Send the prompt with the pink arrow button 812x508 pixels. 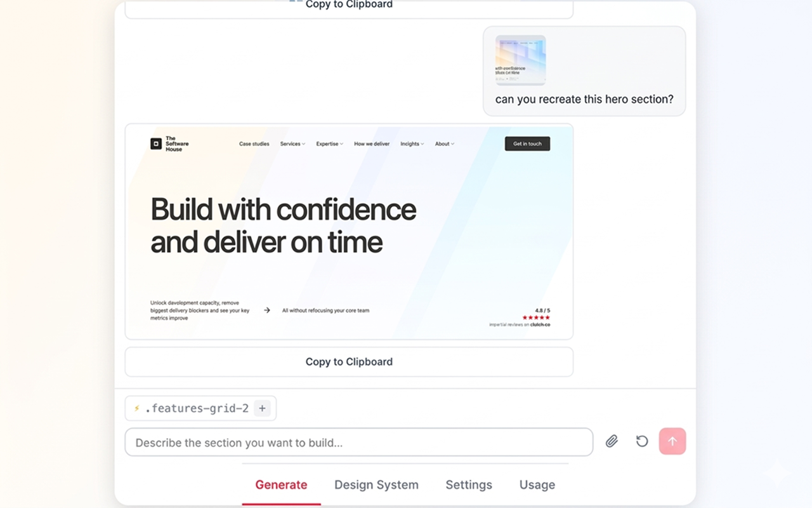tap(672, 441)
